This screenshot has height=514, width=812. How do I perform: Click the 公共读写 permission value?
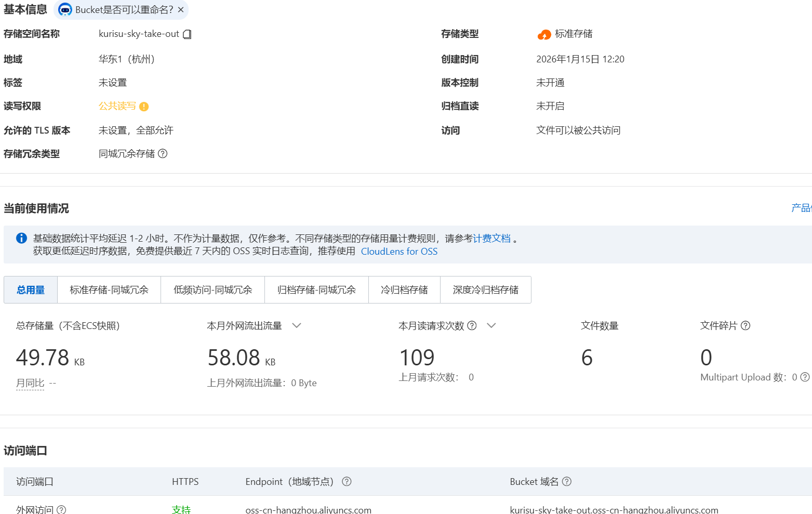[x=117, y=106]
